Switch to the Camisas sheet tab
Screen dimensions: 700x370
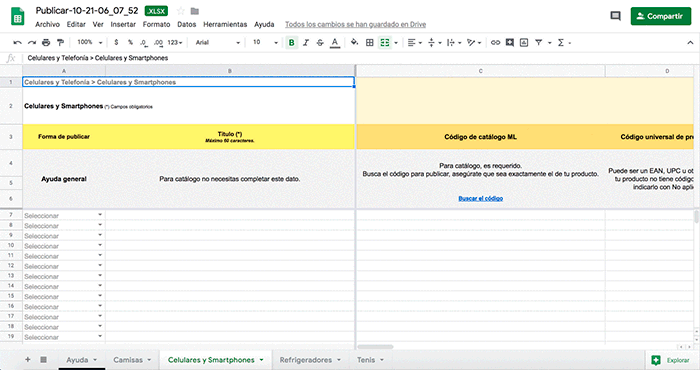pos(132,360)
